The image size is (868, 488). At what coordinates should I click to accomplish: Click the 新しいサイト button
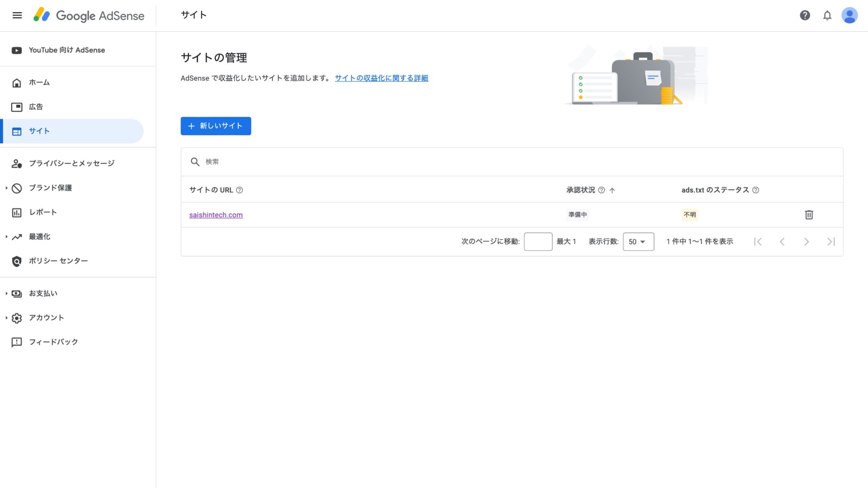click(x=216, y=126)
